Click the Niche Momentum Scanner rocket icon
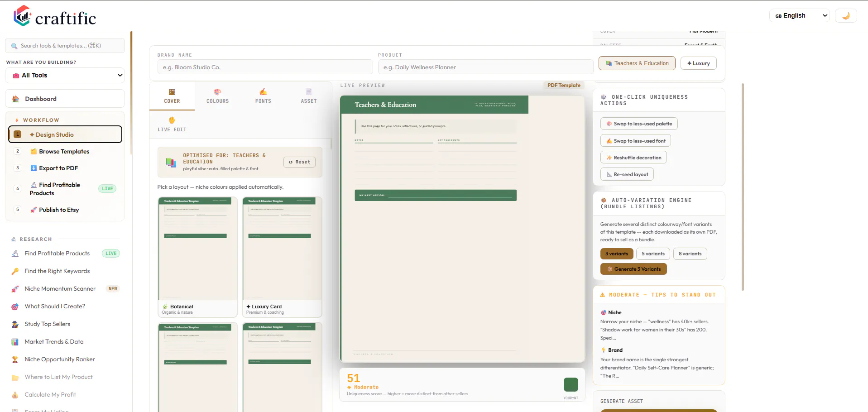Viewport: 868px width, 412px height. (15, 289)
